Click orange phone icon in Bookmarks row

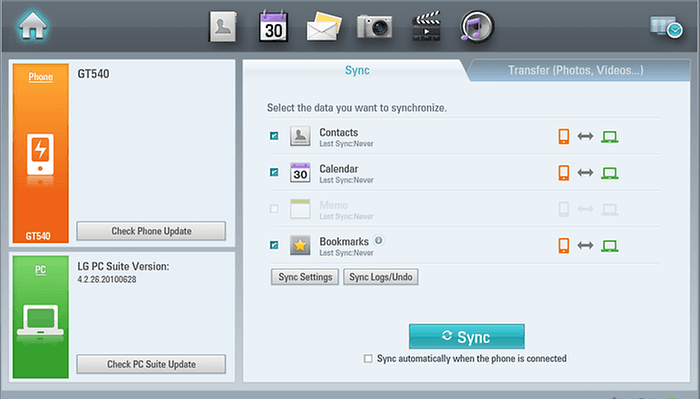pos(564,245)
